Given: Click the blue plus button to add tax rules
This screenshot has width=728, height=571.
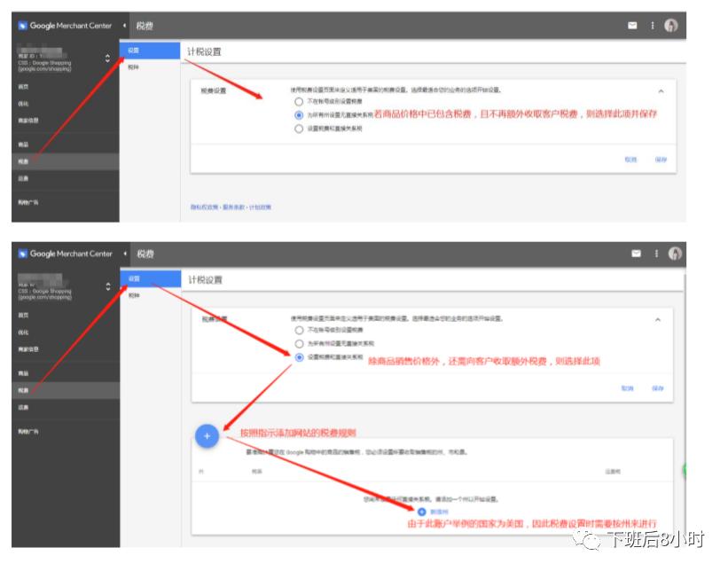Looking at the screenshot, I should (x=206, y=436).
